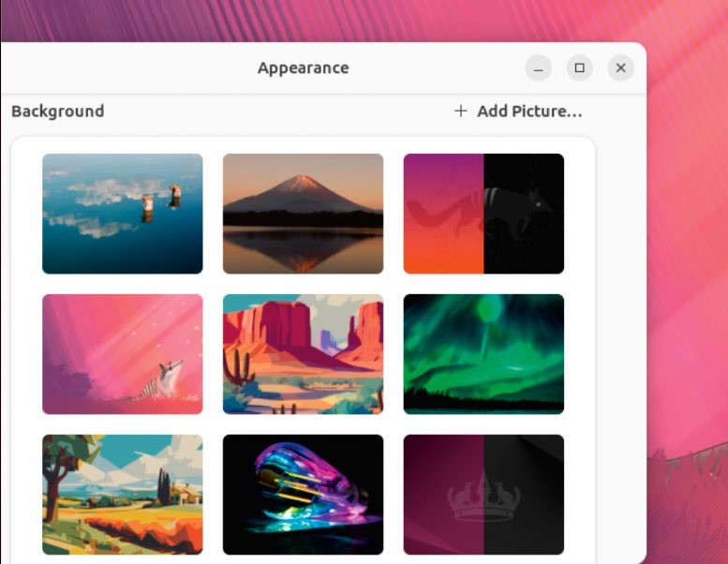Pick the pink numbat illustration wallpaper
This screenshot has height=564, width=728.
click(x=123, y=354)
